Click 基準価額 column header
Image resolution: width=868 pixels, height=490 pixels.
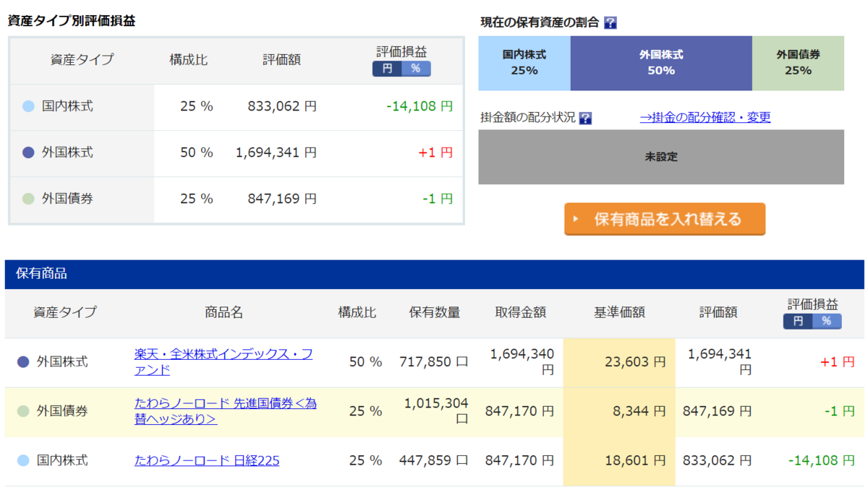(619, 313)
